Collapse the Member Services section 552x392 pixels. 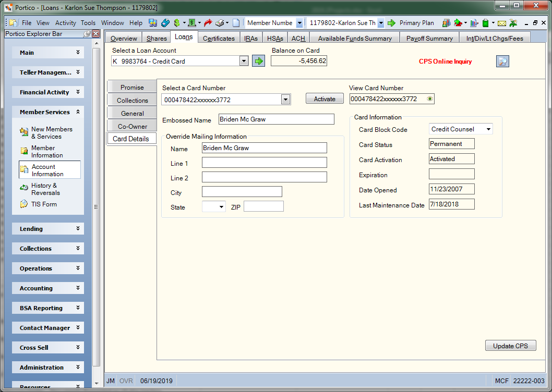[78, 112]
